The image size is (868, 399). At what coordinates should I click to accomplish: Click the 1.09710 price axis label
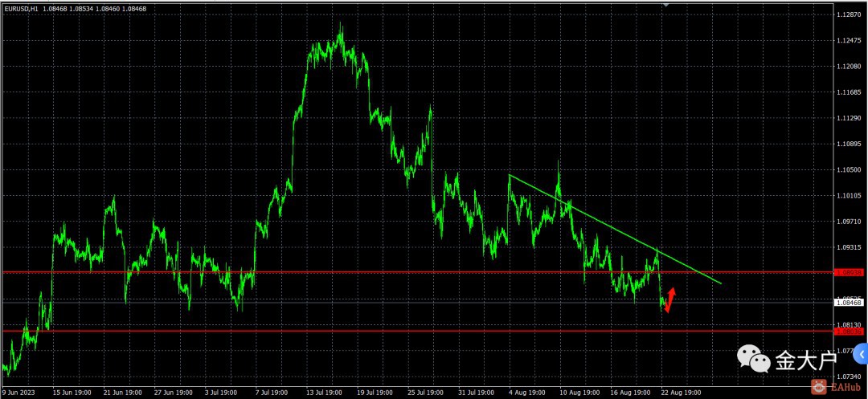850,222
